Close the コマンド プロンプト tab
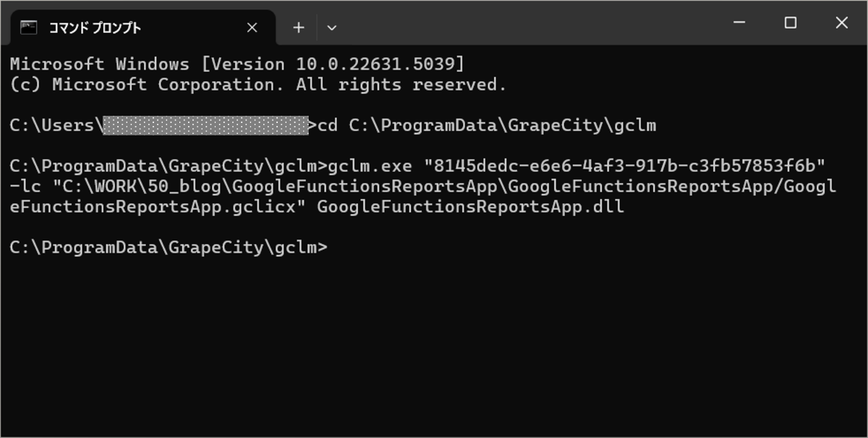 [x=252, y=28]
